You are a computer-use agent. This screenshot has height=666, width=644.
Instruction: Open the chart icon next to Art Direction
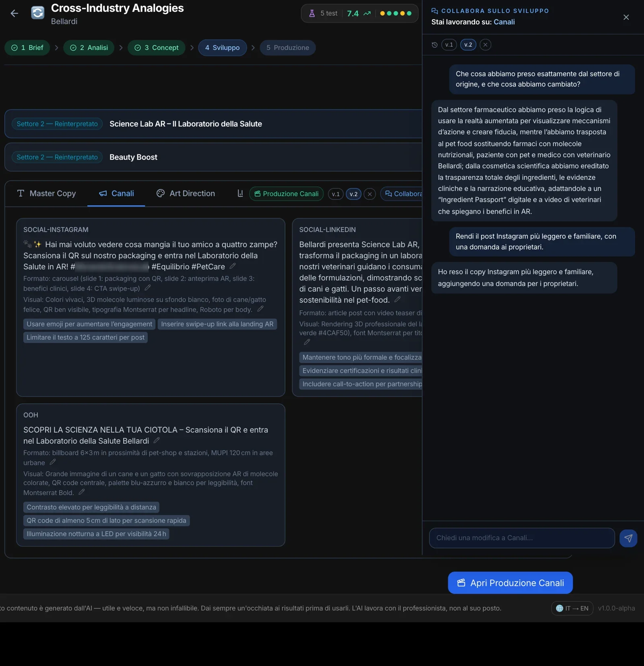click(x=240, y=194)
